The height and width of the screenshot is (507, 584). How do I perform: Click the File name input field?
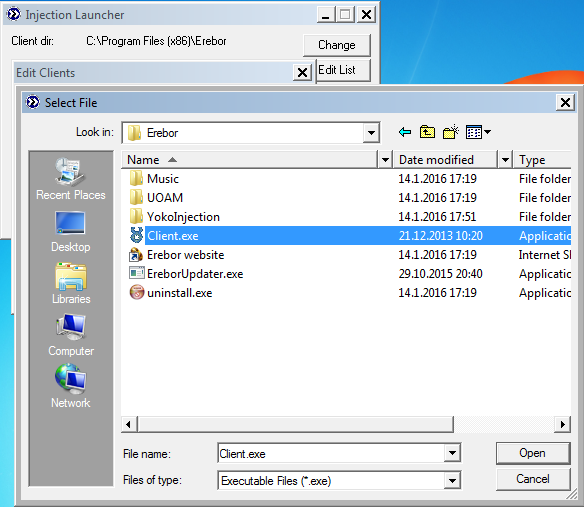(331, 453)
